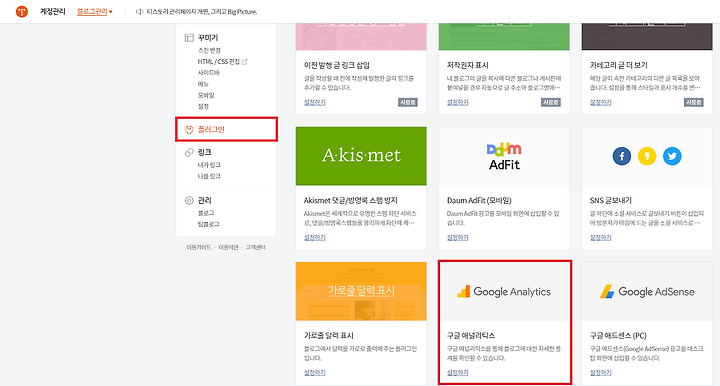Open 설정하기 for 저작권자 표시
This screenshot has width=720, height=386.
tap(457, 102)
